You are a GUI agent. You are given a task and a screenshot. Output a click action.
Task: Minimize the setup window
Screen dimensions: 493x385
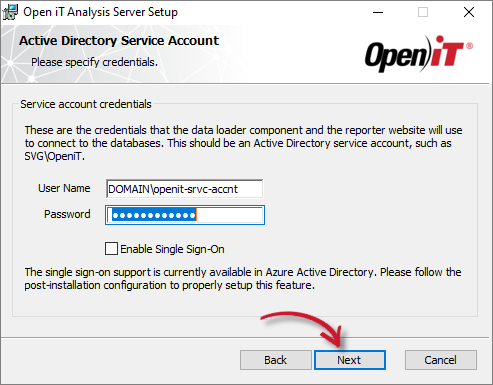pyautogui.click(x=378, y=13)
